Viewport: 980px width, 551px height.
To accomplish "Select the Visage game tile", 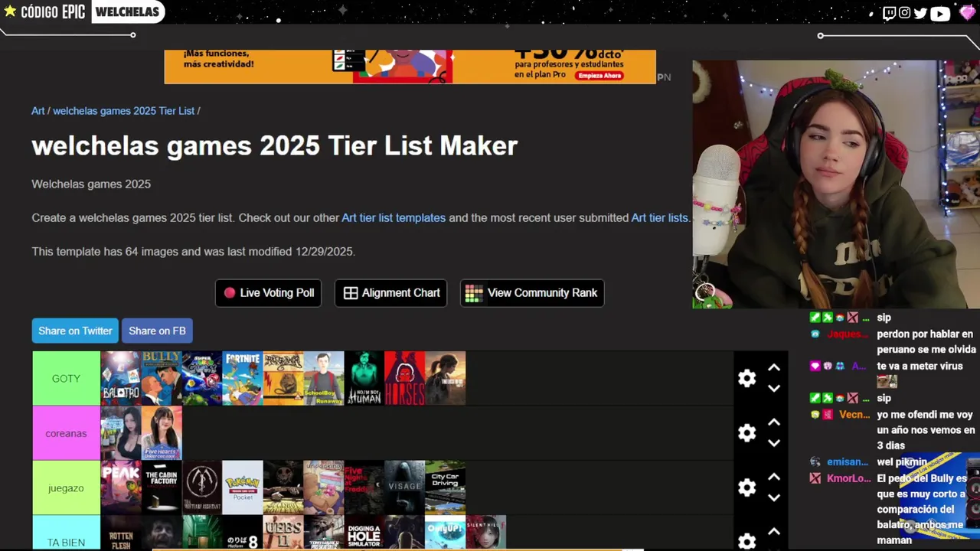I will [x=404, y=487].
